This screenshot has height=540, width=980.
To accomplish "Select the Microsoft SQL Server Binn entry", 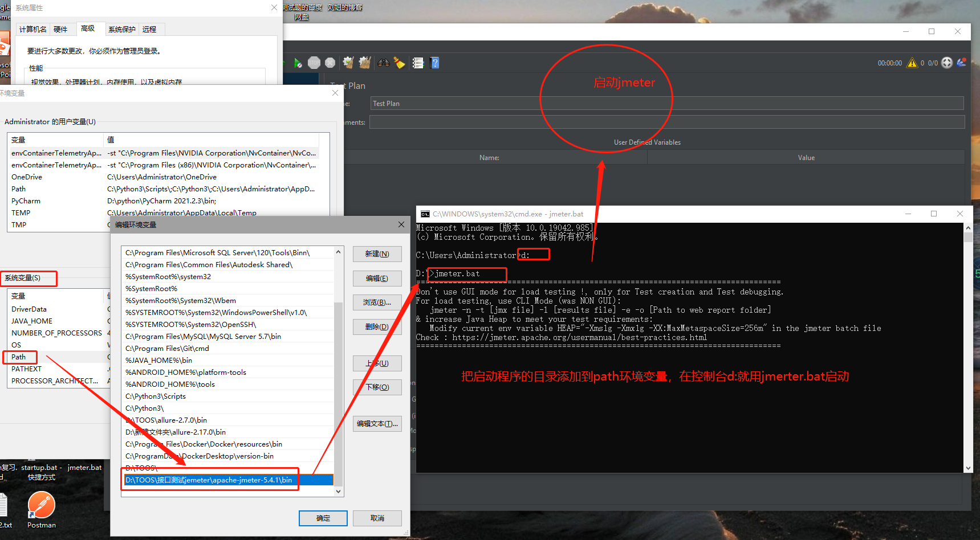I will 228,253.
